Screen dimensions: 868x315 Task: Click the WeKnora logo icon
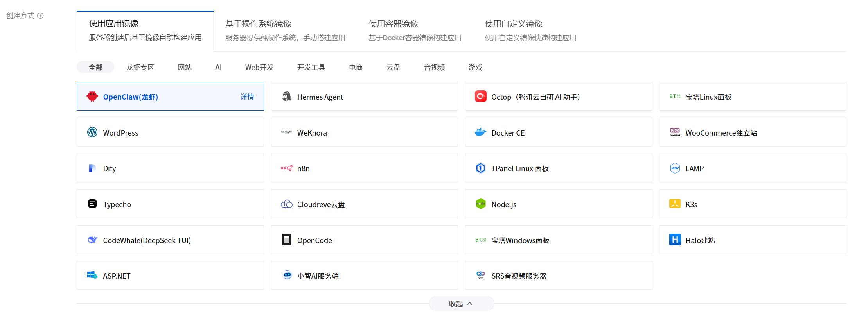pos(287,132)
